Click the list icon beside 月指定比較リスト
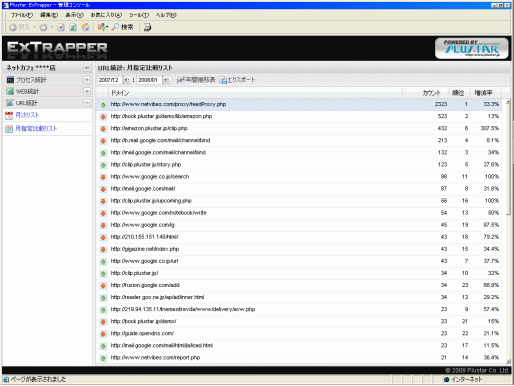This screenshot has width=514, height=386. point(9,129)
